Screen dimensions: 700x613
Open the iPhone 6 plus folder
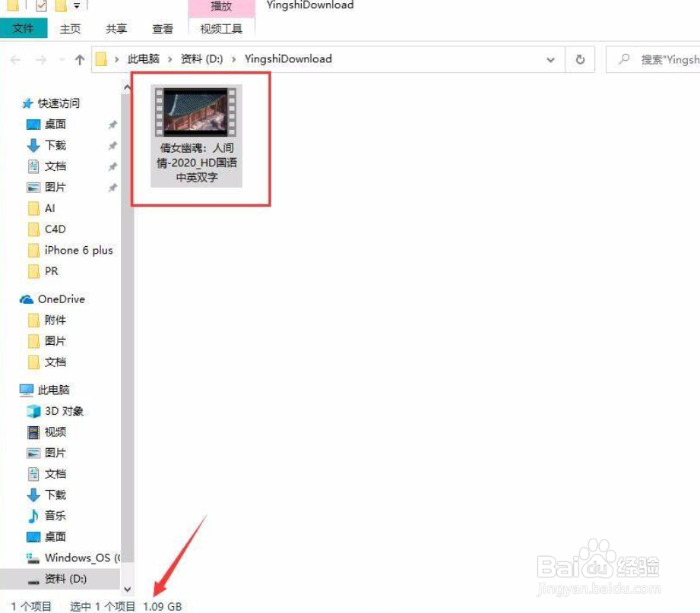click(x=78, y=250)
